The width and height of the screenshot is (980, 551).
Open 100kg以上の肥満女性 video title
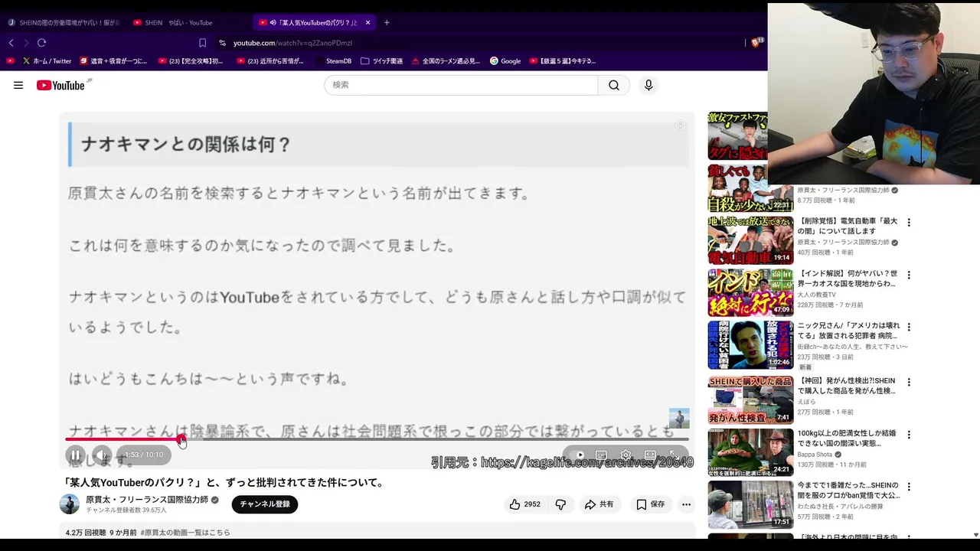pos(848,439)
